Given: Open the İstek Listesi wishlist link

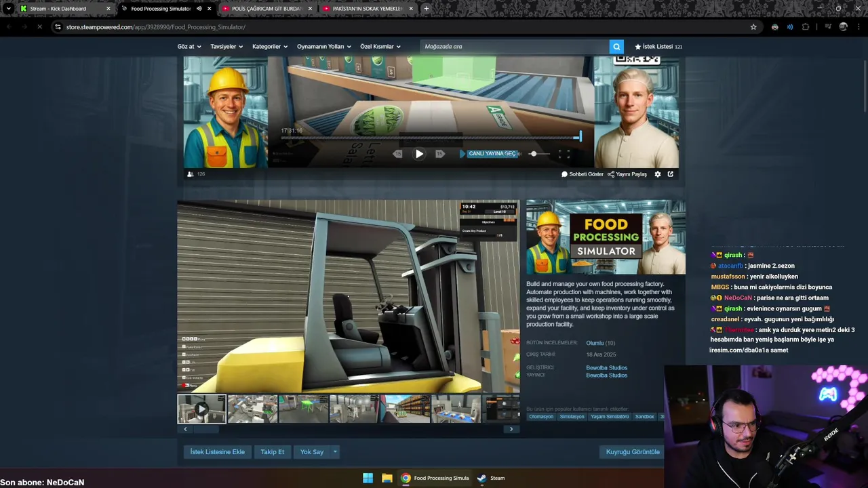Looking at the screenshot, I should 658,47.
